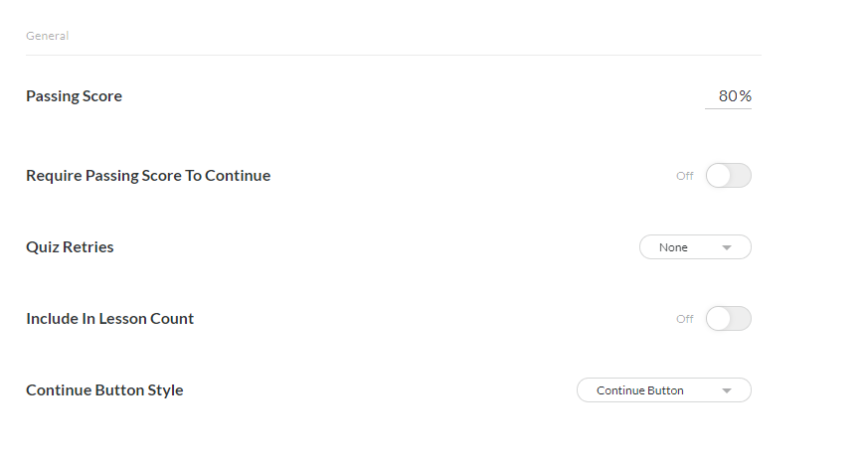
Task: Click the round knob of Lesson Count switch
Action: pos(718,319)
